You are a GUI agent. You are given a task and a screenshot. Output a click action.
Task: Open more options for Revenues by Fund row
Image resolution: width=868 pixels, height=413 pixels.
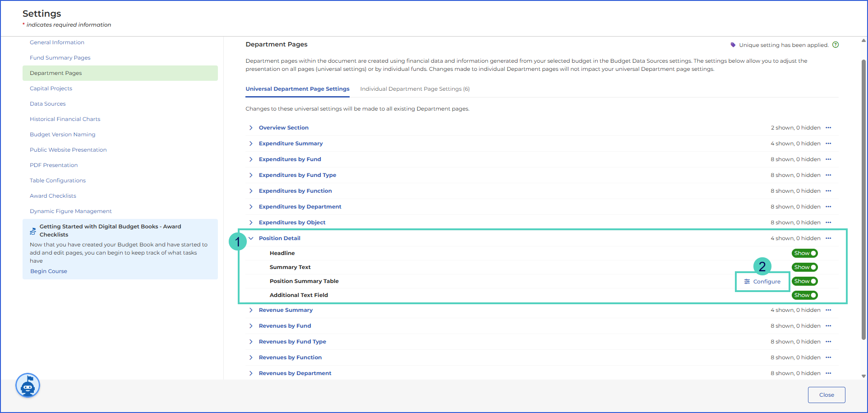828,326
